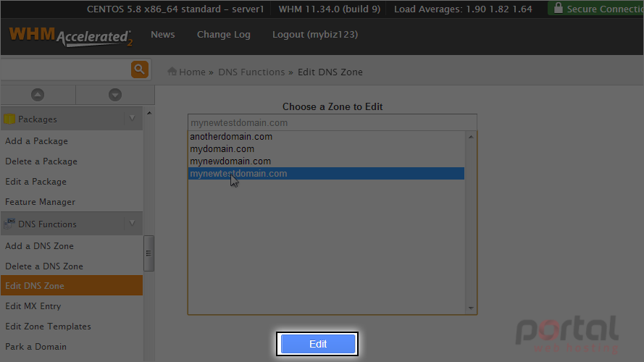
Task: Collapse the Packages section arrow
Action: pyautogui.click(x=133, y=118)
